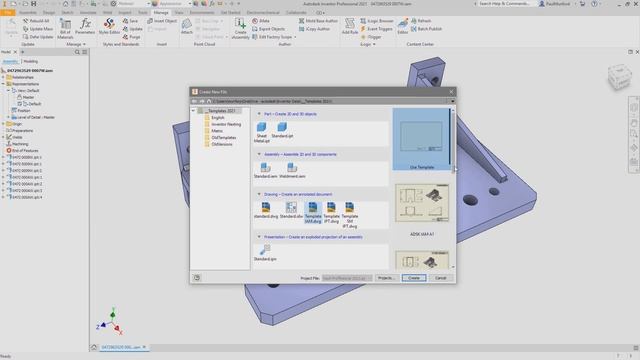Click Create Assembly in Author panel

point(240,28)
